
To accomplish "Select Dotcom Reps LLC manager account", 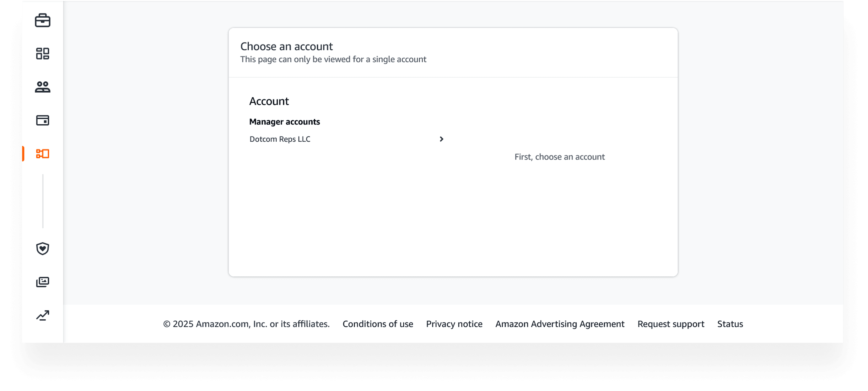I will [347, 139].
